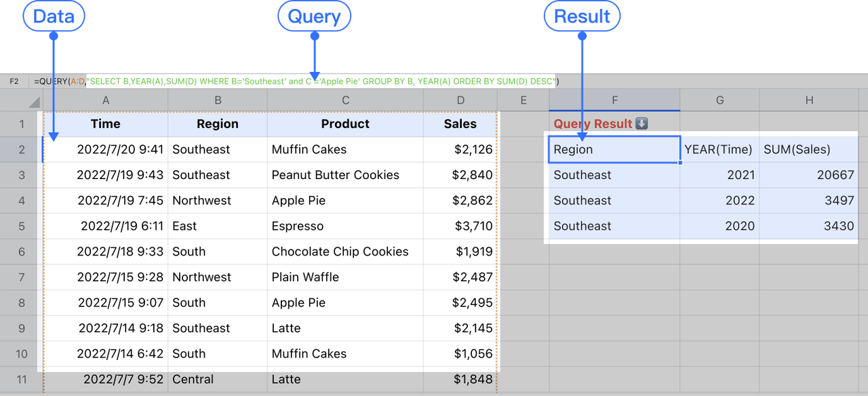868x396 pixels.
Task: Select column H header
Action: 809,101
